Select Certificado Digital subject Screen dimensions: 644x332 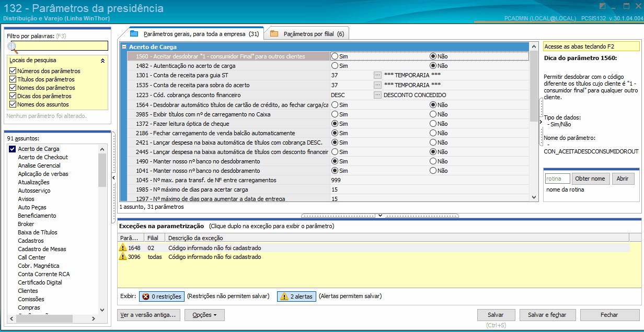pyautogui.click(x=40, y=282)
